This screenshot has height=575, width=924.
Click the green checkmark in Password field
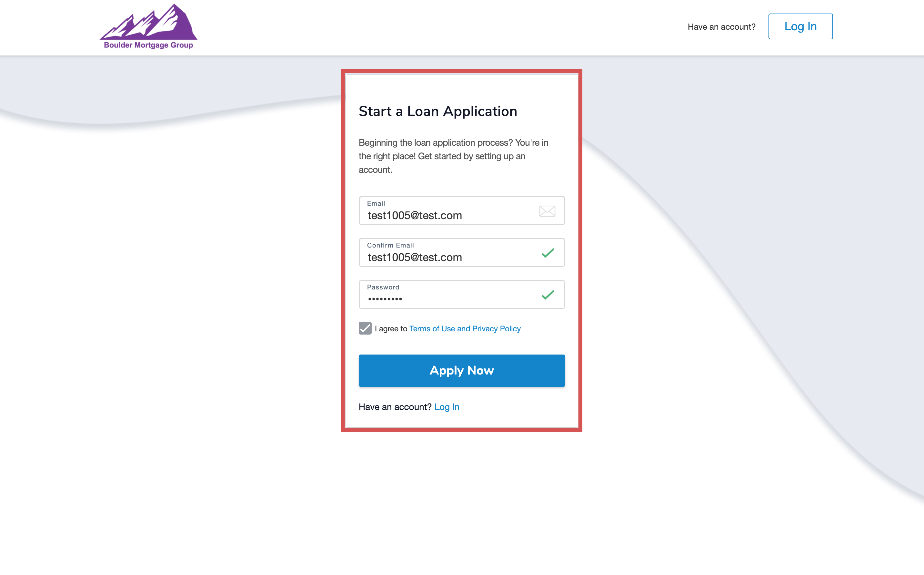click(547, 295)
